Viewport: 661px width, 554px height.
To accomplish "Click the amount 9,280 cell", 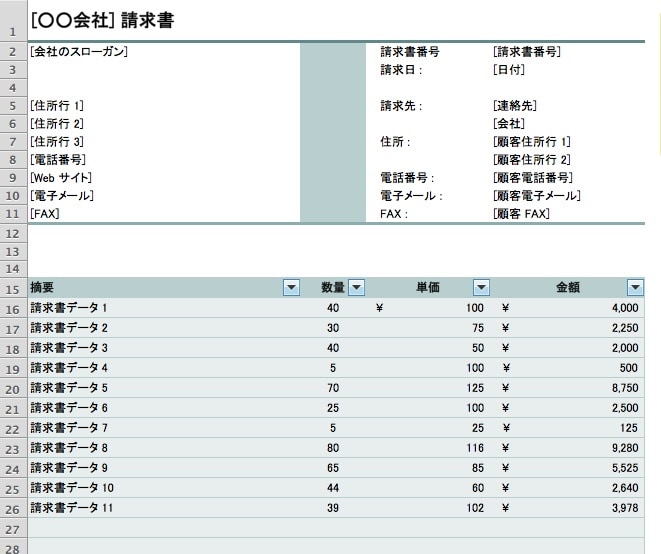I will click(x=625, y=448).
